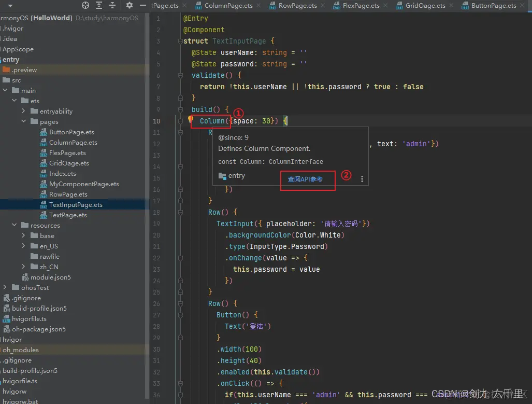The image size is (532, 404).
Task: Switch to the GridOage.ets tab
Action: 425,5
